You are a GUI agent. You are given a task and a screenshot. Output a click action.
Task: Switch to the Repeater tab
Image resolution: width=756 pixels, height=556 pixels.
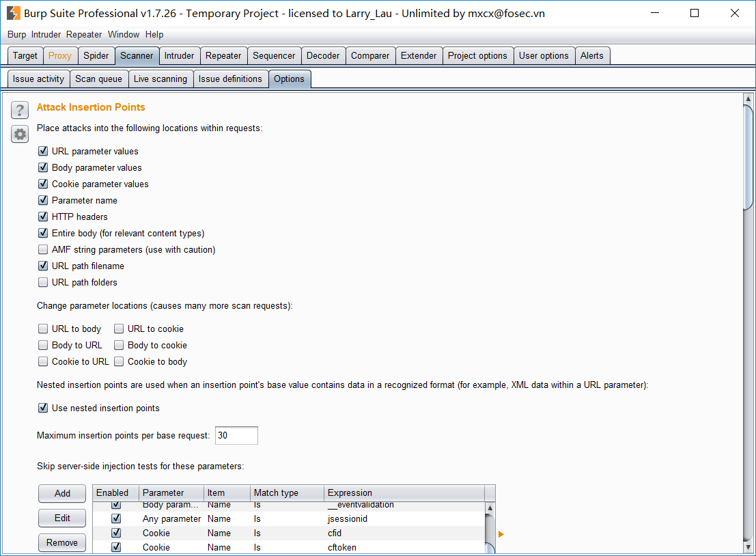coord(223,55)
